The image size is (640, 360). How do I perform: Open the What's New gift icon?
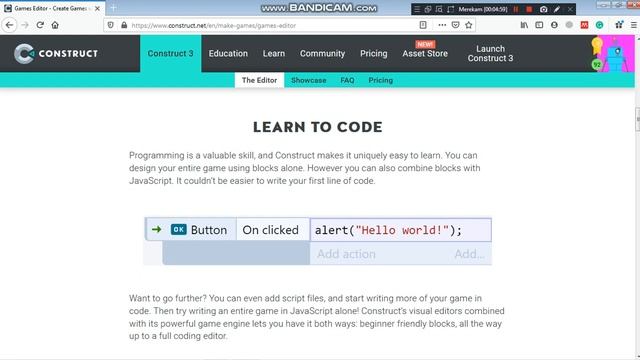619,25
